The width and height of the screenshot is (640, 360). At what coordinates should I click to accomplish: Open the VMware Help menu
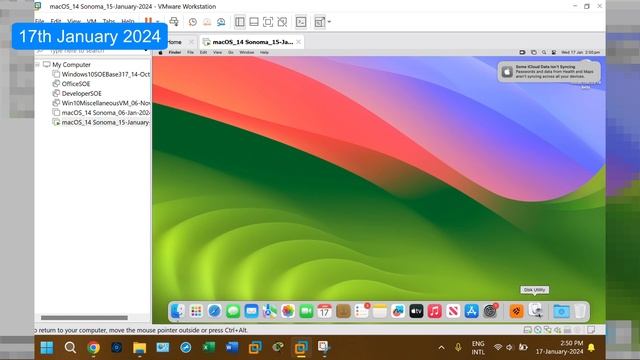[x=128, y=21]
